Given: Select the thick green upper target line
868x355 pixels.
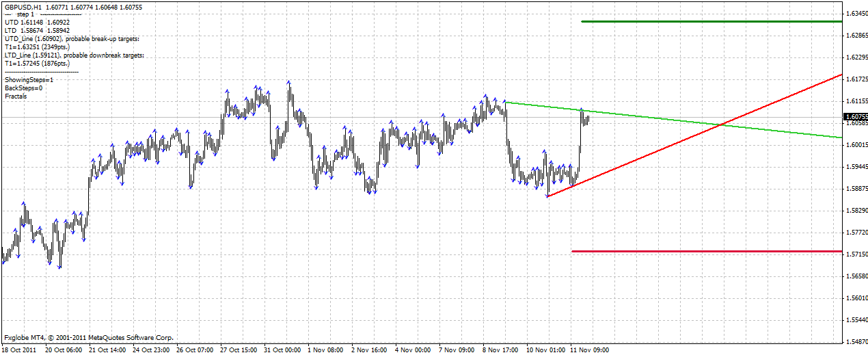Looking at the screenshot, I should click(x=711, y=22).
